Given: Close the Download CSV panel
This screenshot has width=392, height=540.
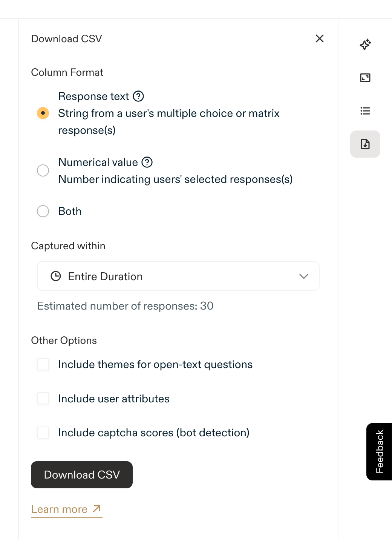Looking at the screenshot, I should click(x=320, y=38).
